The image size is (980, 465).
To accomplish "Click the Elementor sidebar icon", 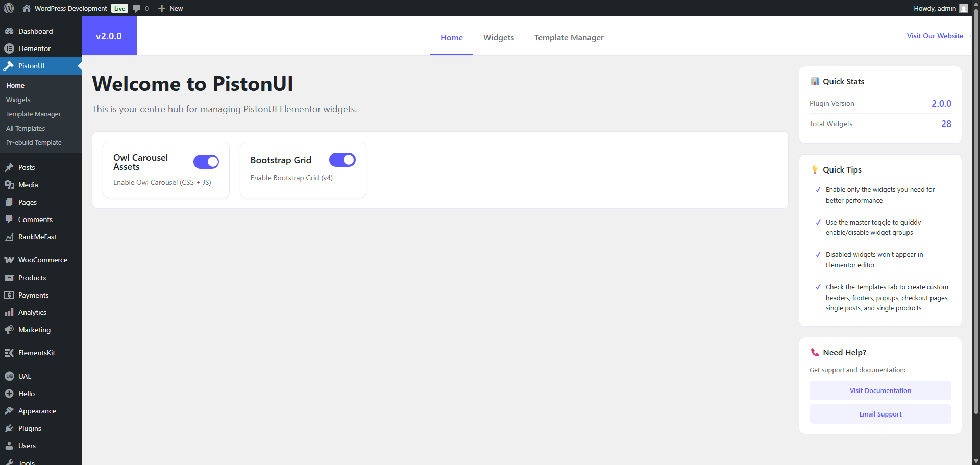I will (x=9, y=48).
